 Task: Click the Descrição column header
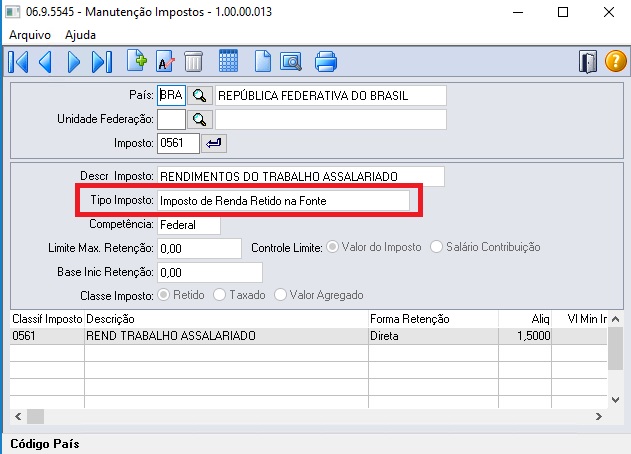click(226, 319)
